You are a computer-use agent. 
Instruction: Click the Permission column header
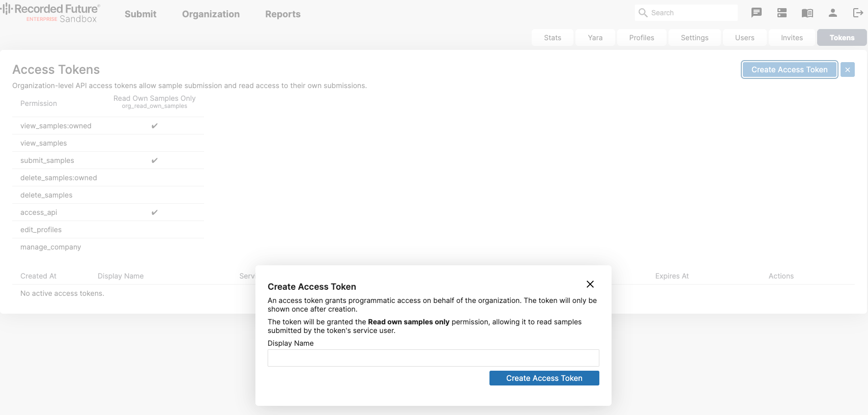(39, 103)
